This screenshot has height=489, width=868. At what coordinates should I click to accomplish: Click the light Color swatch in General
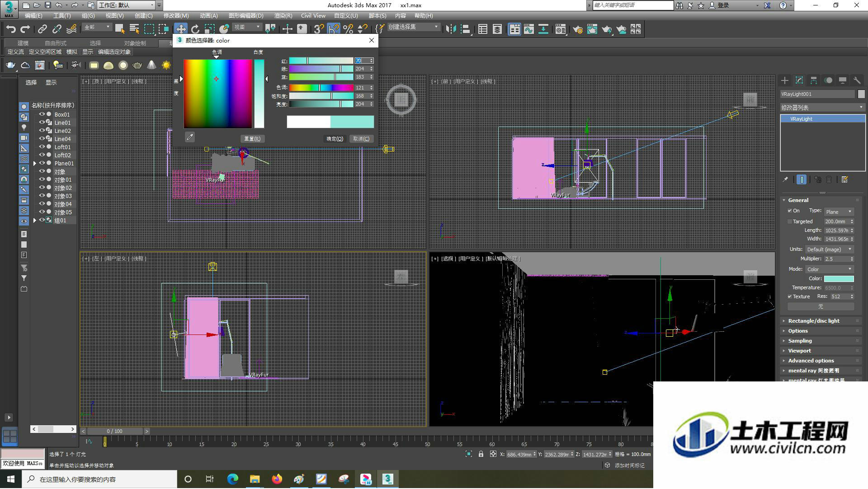(x=839, y=279)
